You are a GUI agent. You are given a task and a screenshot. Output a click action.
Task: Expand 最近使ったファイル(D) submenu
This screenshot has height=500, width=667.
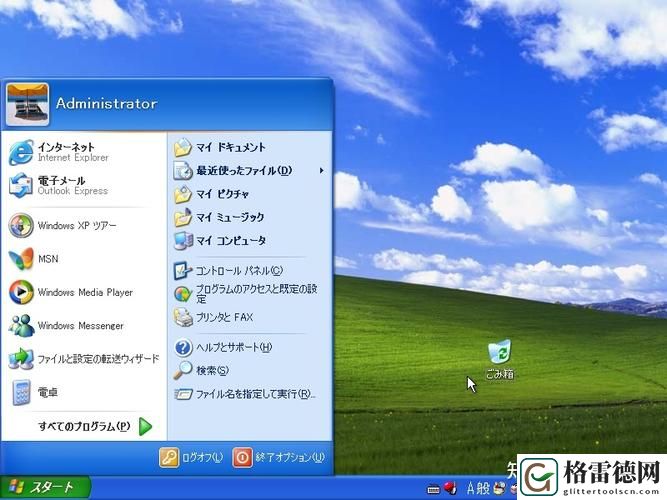click(x=250, y=171)
